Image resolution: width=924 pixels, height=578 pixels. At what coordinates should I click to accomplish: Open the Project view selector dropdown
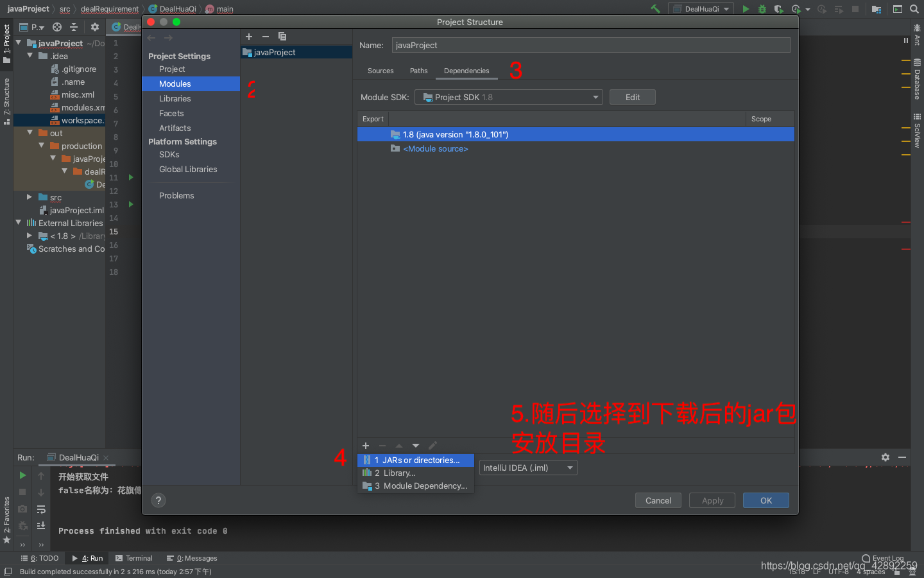click(x=32, y=27)
